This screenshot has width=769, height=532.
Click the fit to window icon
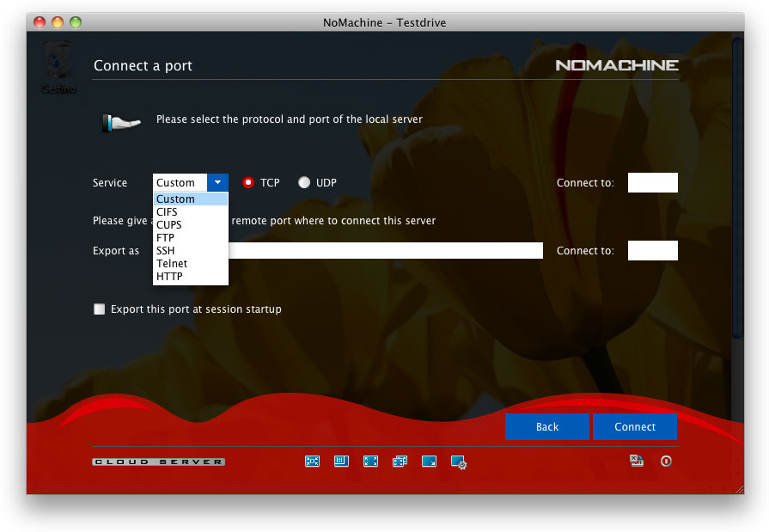click(x=312, y=462)
